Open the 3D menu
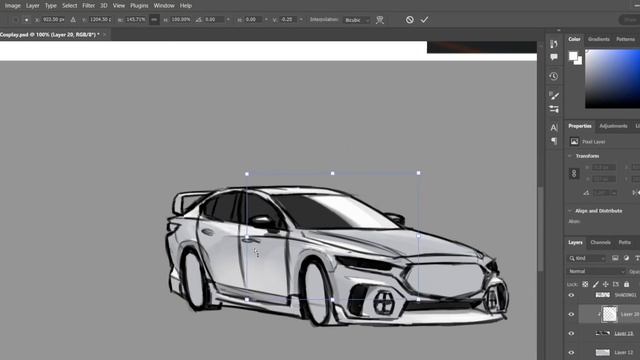The image size is (640, 360). (x=104, y=6)
